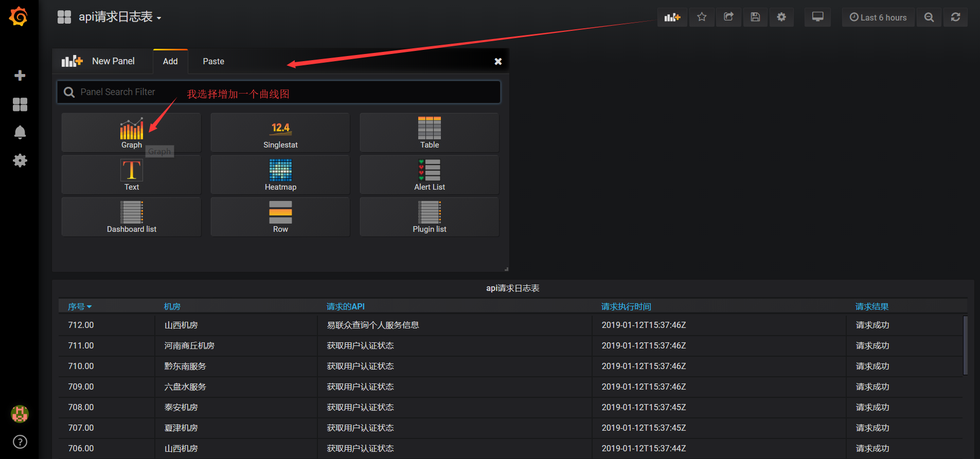This screenshot has height=459, width=980.
Task: Add a Table panel
Action: (x=430, y=133)
